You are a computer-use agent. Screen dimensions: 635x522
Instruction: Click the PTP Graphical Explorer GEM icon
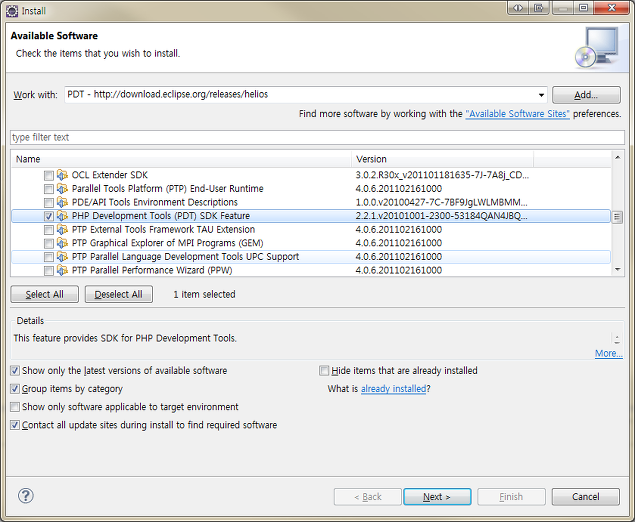click(x=62, y=243)
